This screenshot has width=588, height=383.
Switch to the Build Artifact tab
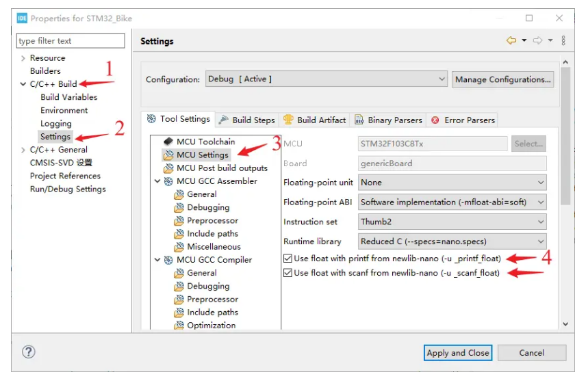tap(315, 120)
